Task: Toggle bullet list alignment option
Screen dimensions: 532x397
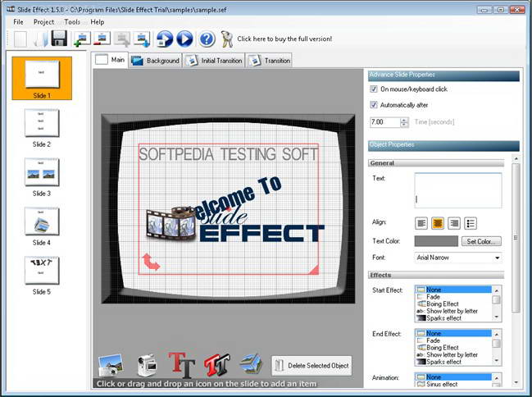Action: point(471,223)
